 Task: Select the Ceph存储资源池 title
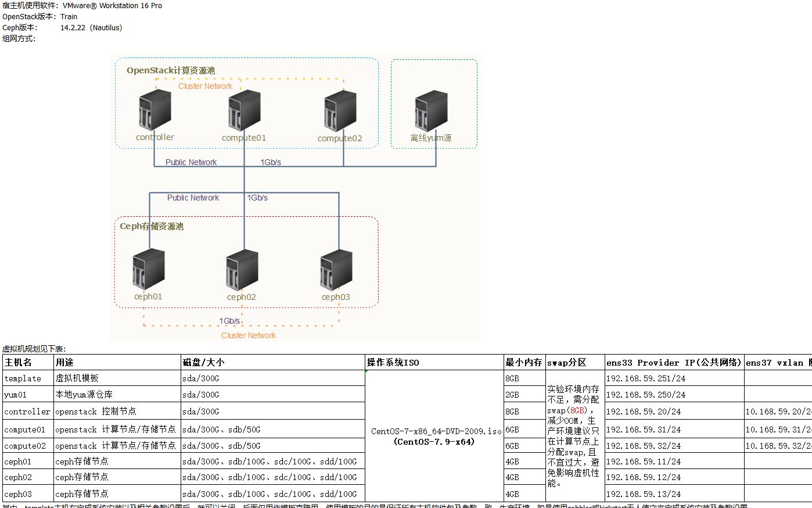point(152,226)
